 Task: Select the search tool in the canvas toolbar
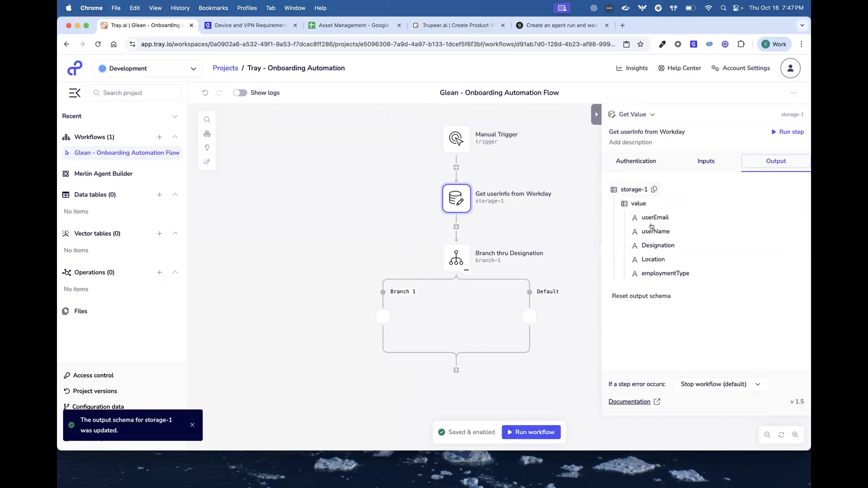[207, 119]
